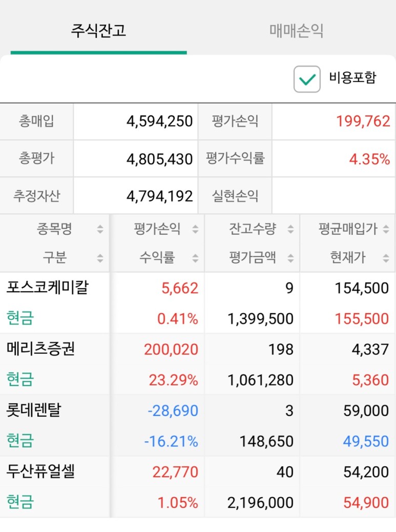Tap 포스코케미칼 return 0.41%
The height and width of the screenshot is (532, 396).
pos(178,319)
